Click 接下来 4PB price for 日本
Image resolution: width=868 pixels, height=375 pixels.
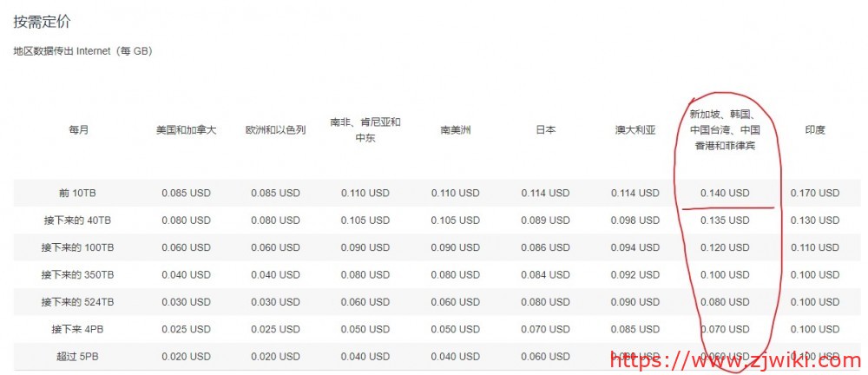coord(545,329)
